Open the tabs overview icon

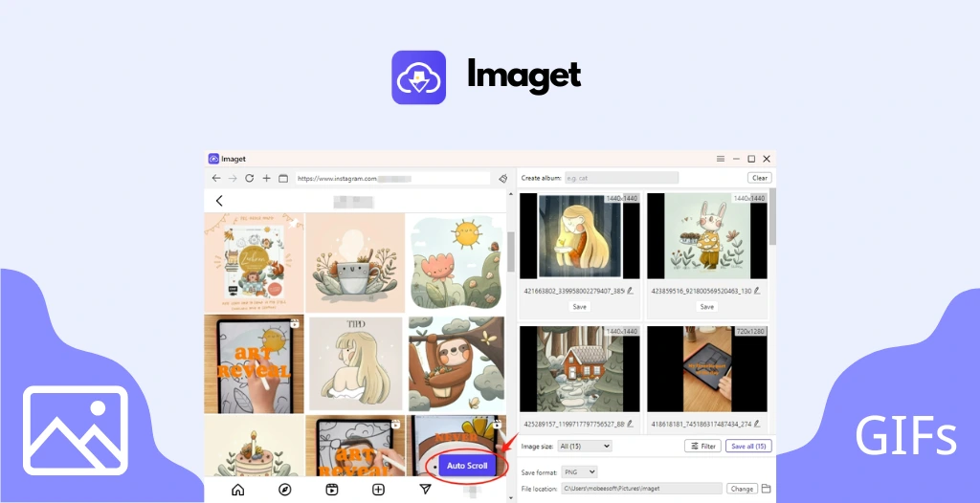[283, 178]
